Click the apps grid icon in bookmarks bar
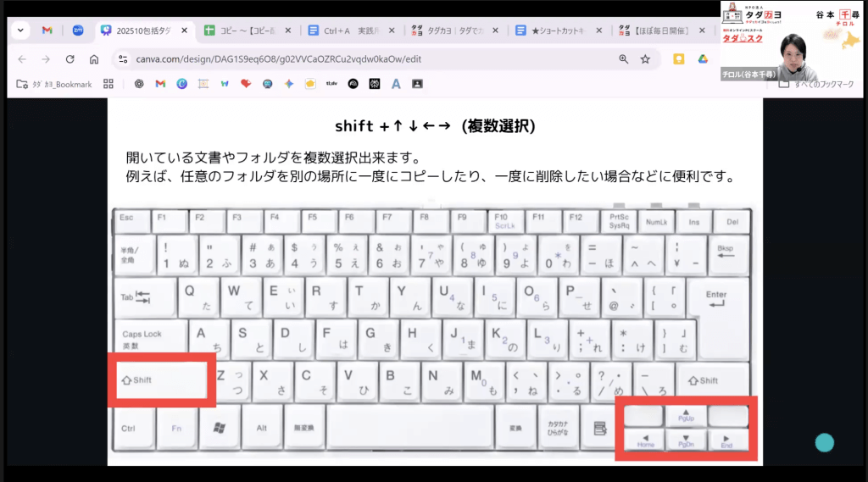 tap(108, 84)
